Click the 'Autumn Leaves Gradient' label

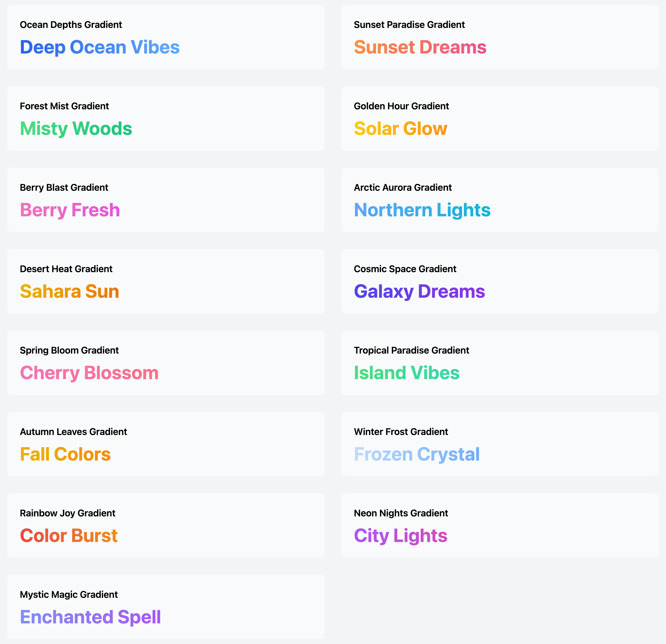click(x=73, y=432)
